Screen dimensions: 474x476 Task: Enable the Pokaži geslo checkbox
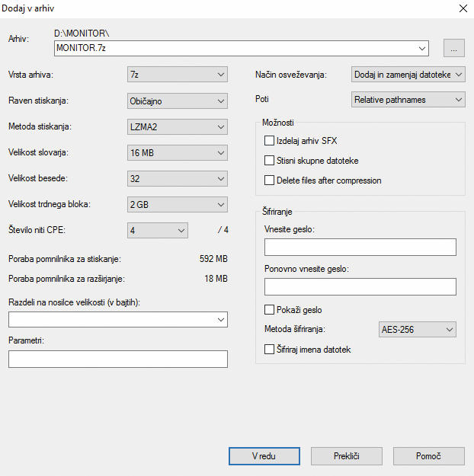point(269,310)
